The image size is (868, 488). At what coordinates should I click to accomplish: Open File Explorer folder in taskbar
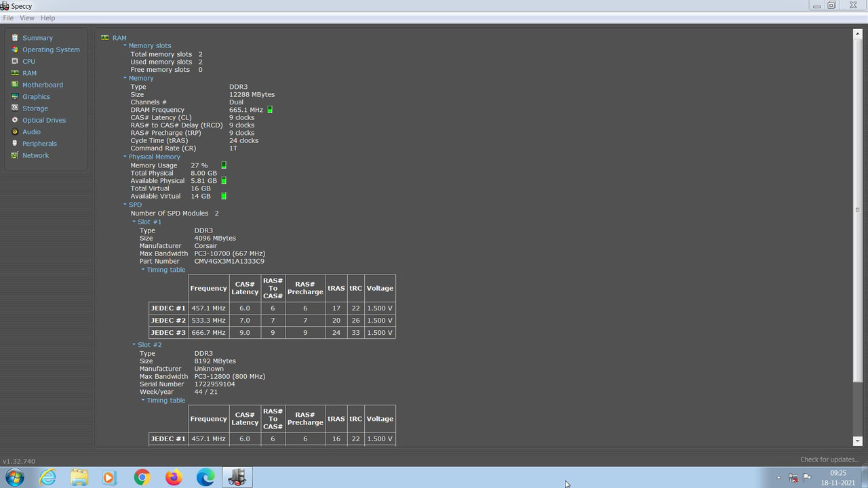pyautogui.click(x=79, y=477)
